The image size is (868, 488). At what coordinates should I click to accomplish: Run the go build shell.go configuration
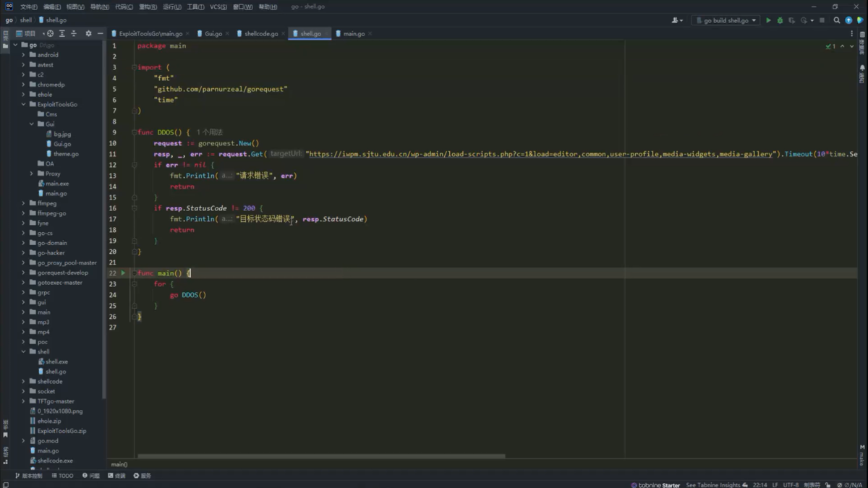point(768,20)
